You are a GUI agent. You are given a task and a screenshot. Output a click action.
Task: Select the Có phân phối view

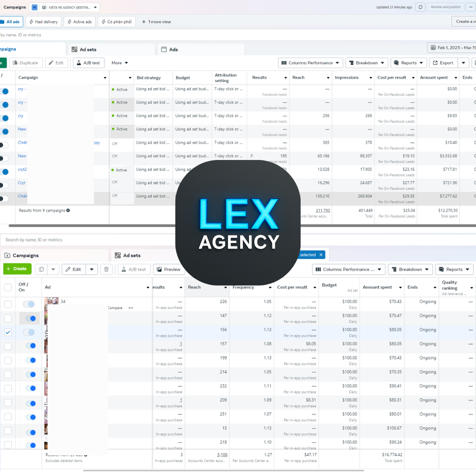click(x=117, y=22)
